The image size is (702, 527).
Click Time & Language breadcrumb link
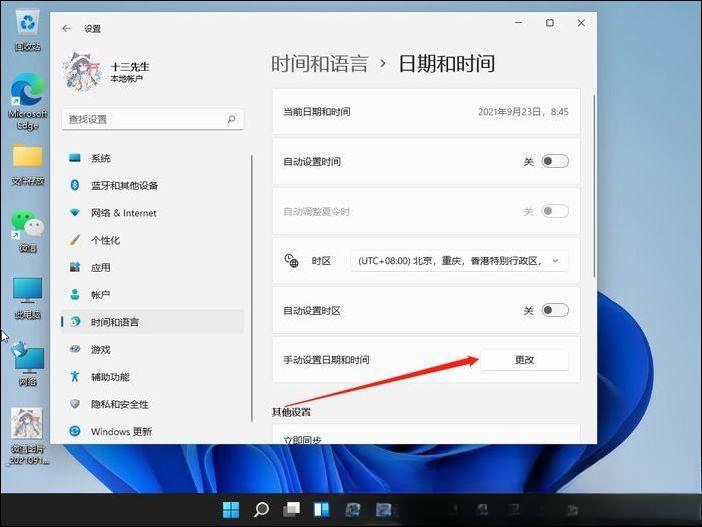click(x=320, y=63)
